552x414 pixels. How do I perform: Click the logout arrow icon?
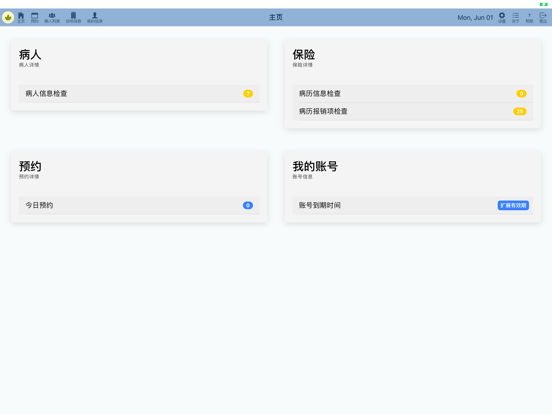click(x=543, y=17)
